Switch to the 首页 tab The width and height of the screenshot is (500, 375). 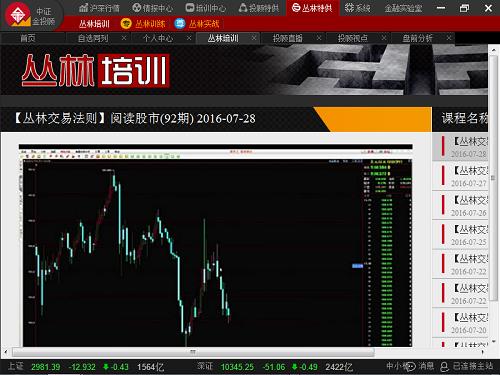click(28, 38)
